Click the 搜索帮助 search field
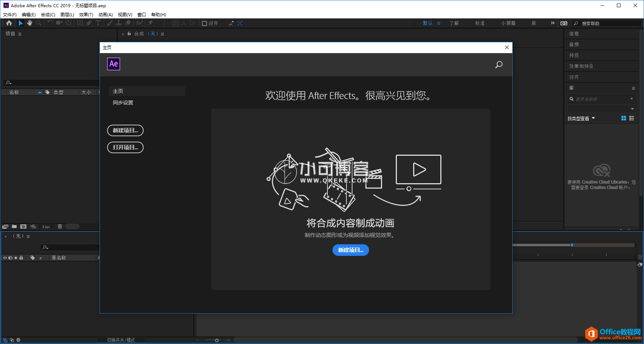 607,23
